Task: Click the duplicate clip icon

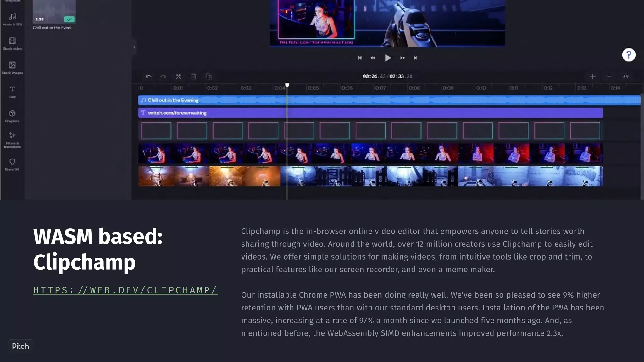Action: point(209,76)
